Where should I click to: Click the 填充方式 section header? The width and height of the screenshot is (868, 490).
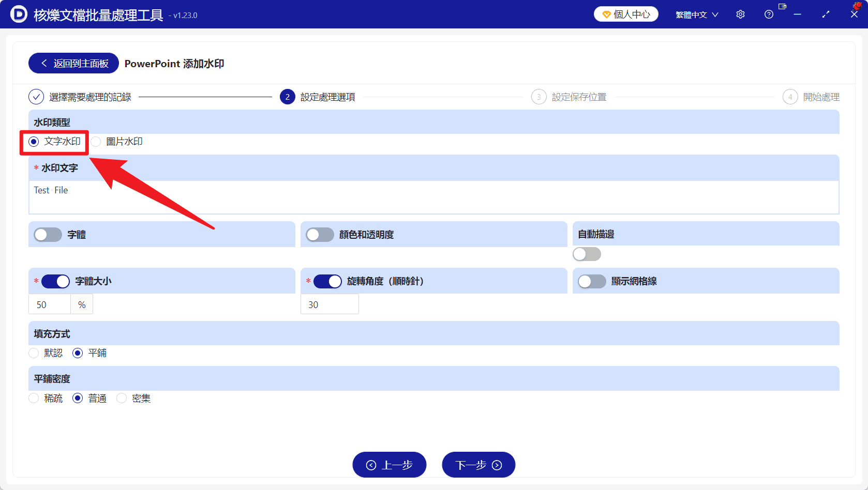tap(433, 333)
